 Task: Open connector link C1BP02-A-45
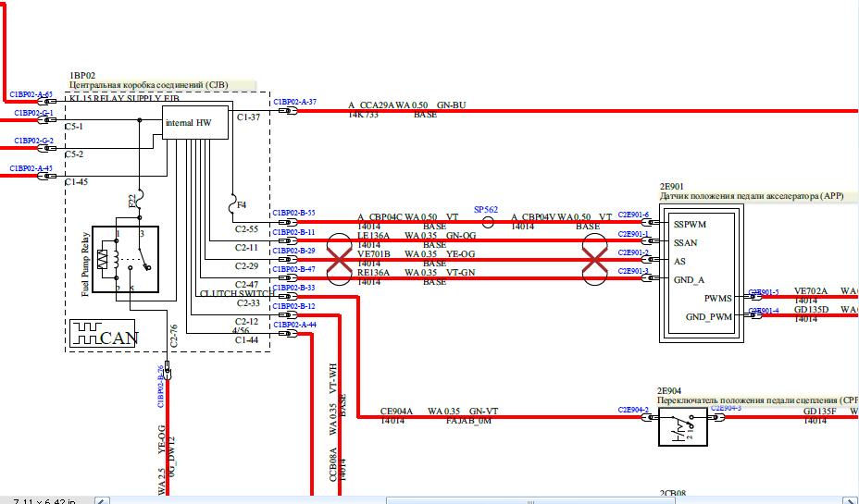click(31, 168)
